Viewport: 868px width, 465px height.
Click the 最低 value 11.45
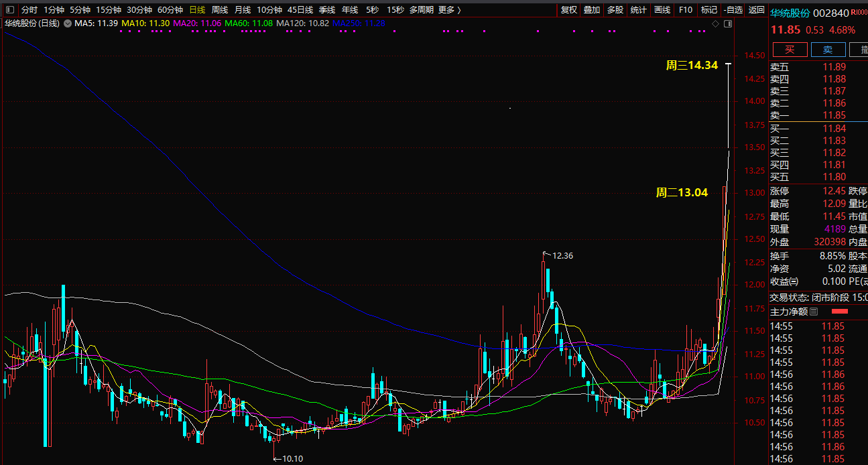point(834,216)
